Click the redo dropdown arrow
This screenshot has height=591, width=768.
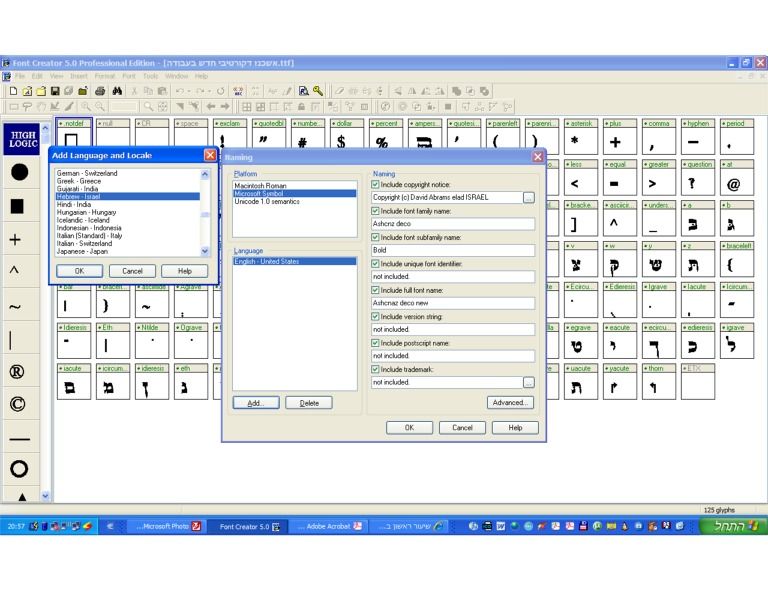pyautogui.click(x=209, y=91)
